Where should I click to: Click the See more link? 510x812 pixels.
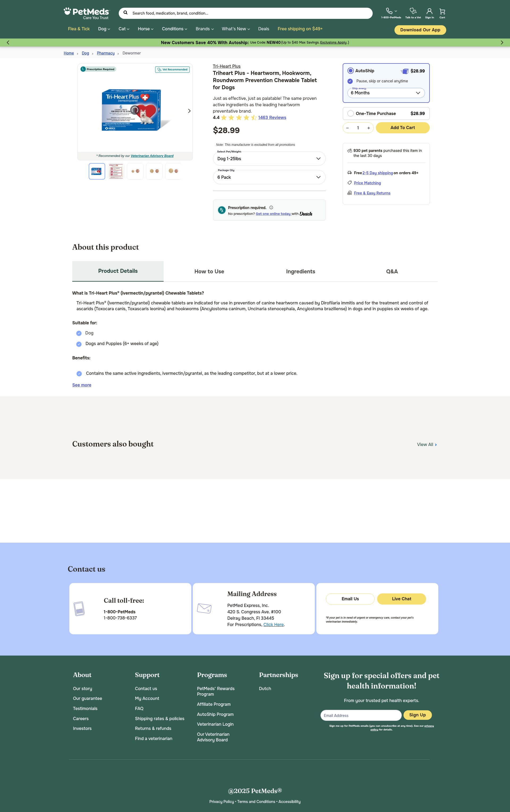coord(82,385)
